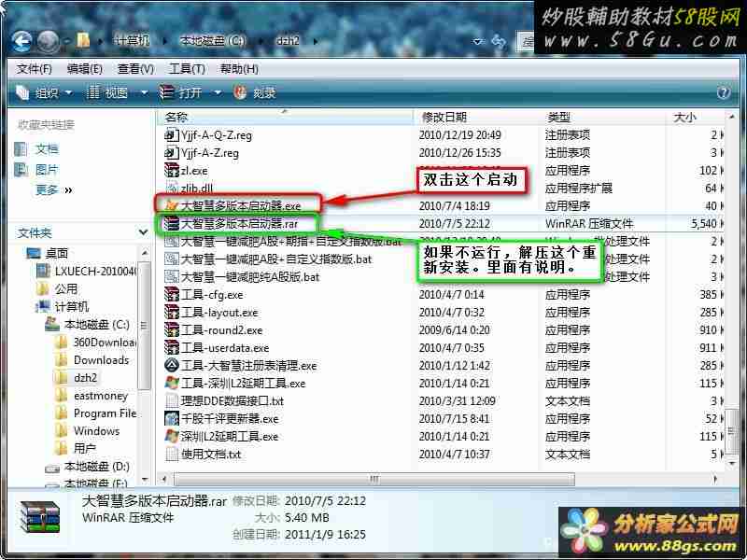Sort by the 修改日期 column header

[x=477, y=117]
